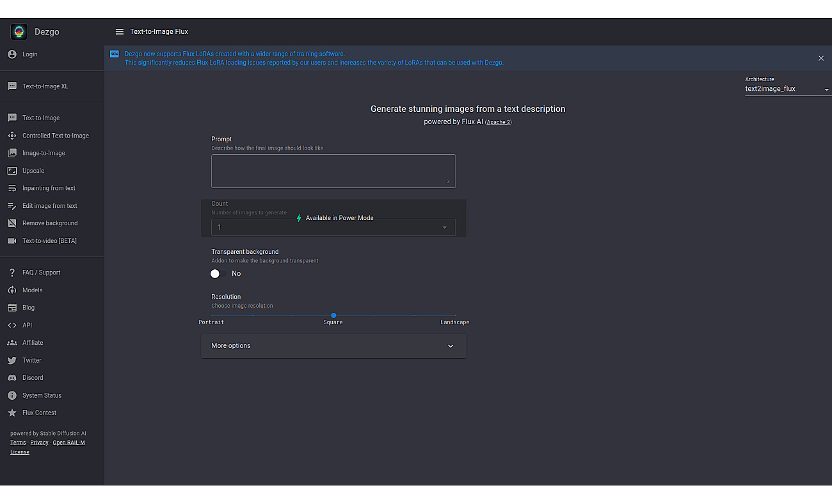Open the Privacy link
Screen dimensions: 832x504
tap(39, 443)
